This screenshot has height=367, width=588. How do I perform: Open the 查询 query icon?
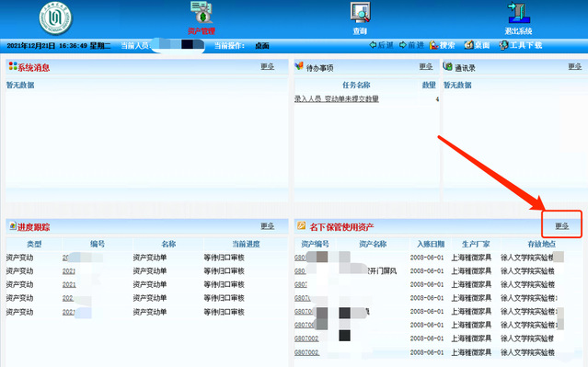tap(360, 18)
